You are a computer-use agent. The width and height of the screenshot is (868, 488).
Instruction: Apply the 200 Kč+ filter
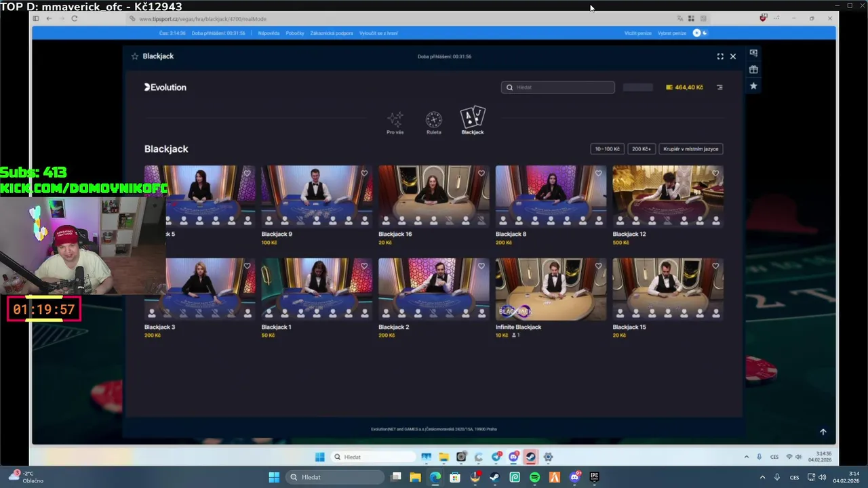click(x=641, y=149)
